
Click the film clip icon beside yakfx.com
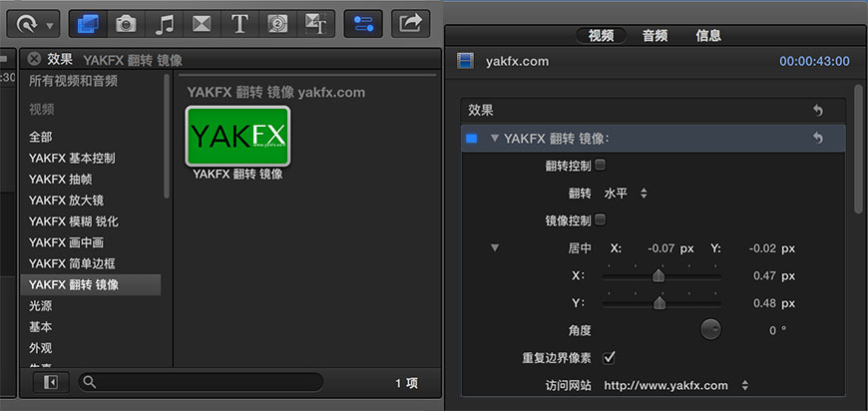[x=466, y=61]
